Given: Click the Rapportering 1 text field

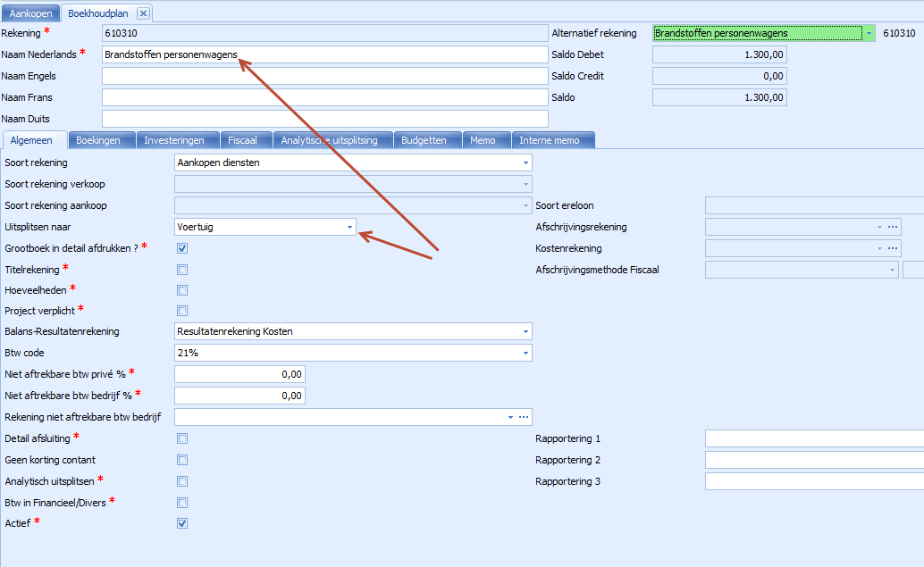Looking at the screenshot, I should point(813,438).
